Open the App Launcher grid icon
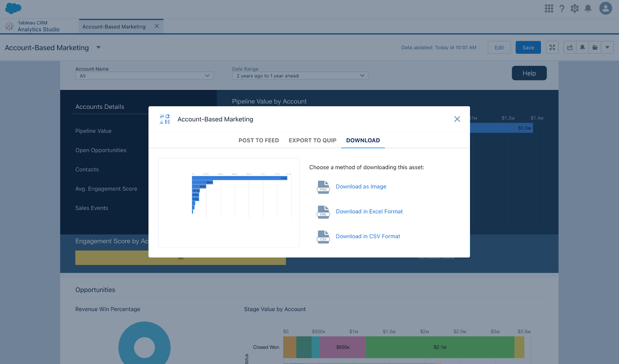This screenshot has height=364, width=619. pos(549,9)
